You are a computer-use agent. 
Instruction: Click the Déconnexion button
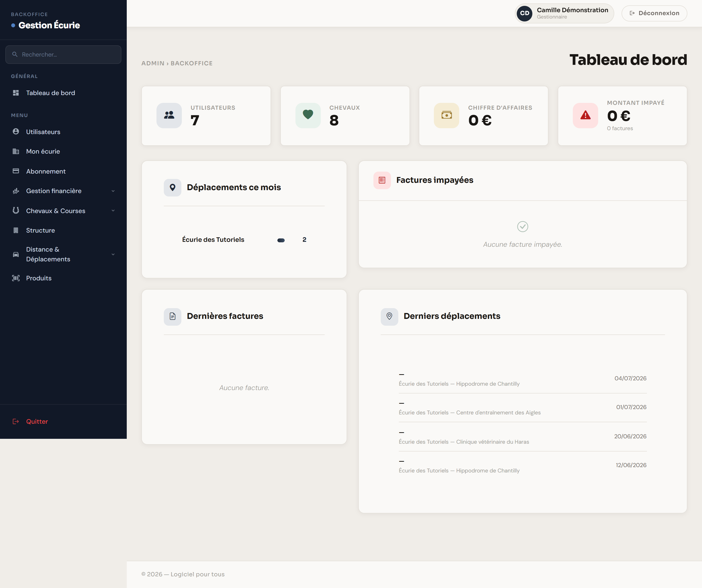click(x=654, y=13)
